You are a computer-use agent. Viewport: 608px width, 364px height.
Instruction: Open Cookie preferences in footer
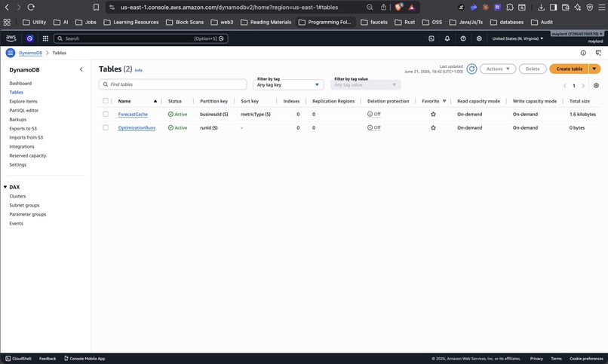click(x=586, y=359)
